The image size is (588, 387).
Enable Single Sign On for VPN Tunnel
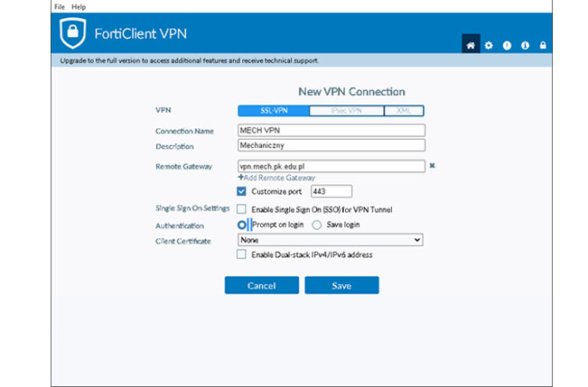[241, 209]
